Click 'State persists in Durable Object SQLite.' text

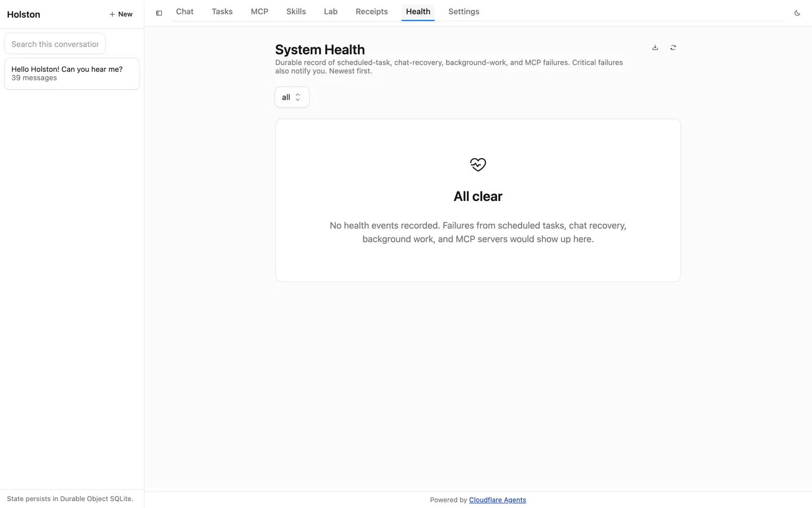tap(70, 499)
